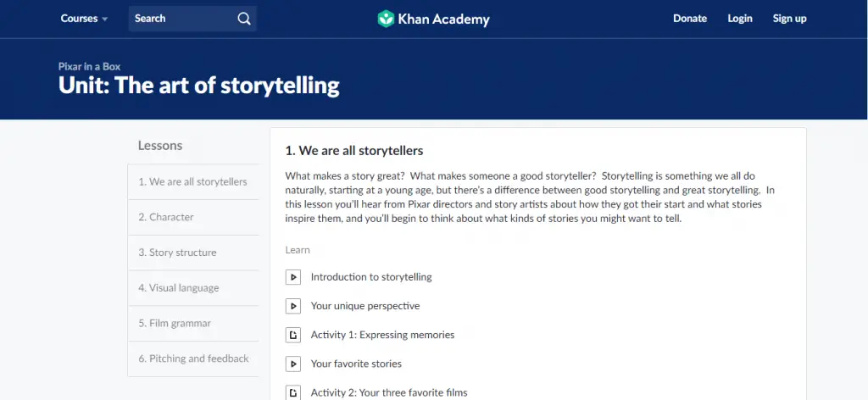
Task: Click the article icon for Activity 1
Action: pos(292,335)
